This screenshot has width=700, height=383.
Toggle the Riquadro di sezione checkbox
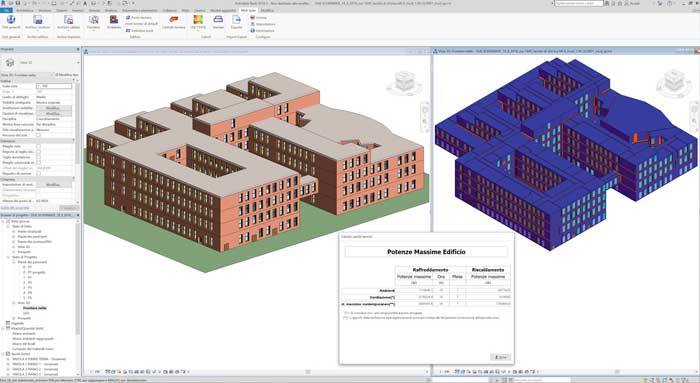pos(38,174)
